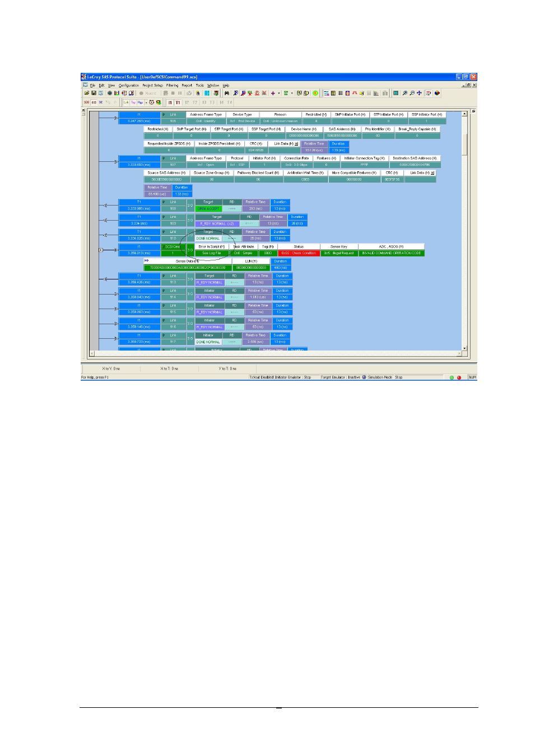The height and width of the screenshot is (756, 535).
Task: Click the OPEN ACCEPT cell
Action: (x=208, y=208)
